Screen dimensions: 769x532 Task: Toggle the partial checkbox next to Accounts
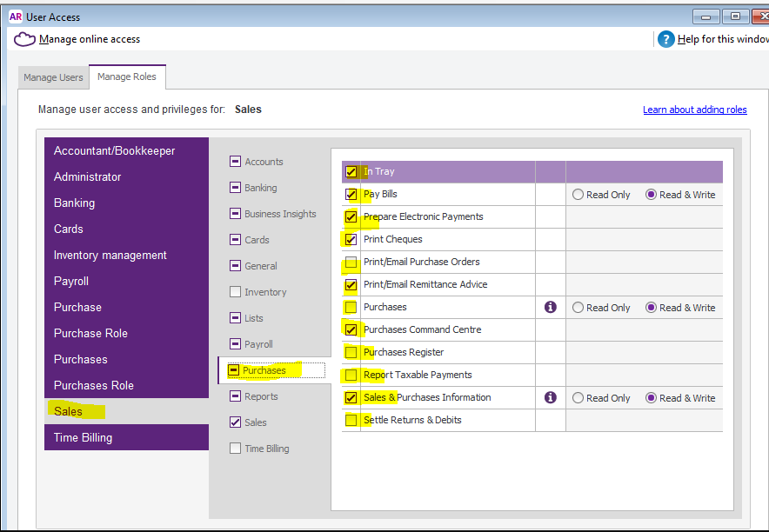235,162
